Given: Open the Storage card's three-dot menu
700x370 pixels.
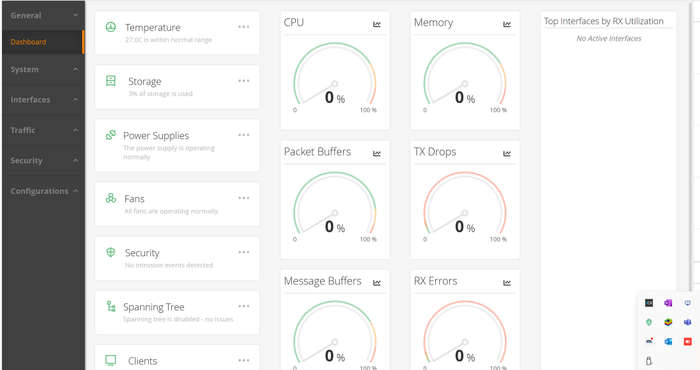Looking at the screenshot, I should 244,81.
